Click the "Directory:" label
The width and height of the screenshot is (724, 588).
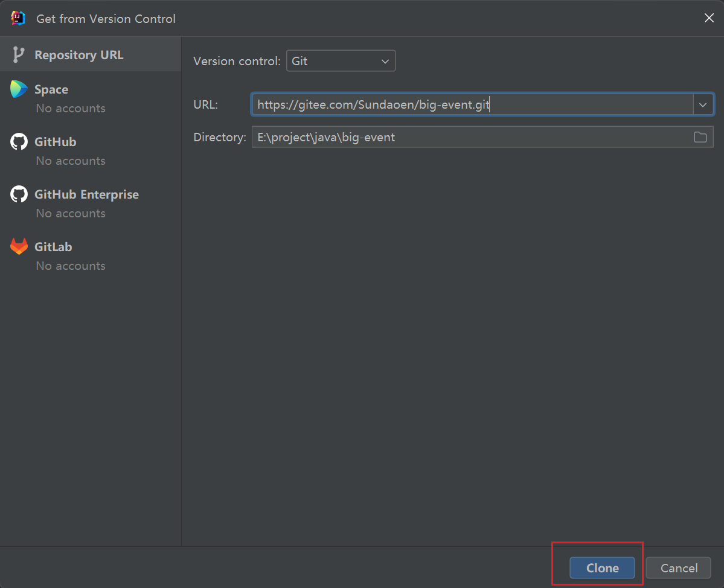click(x=220, y=137)
